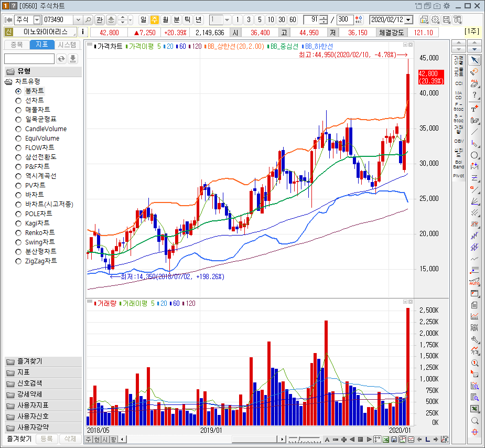Click the download icon beside indicator search box

tap(73, 58)
